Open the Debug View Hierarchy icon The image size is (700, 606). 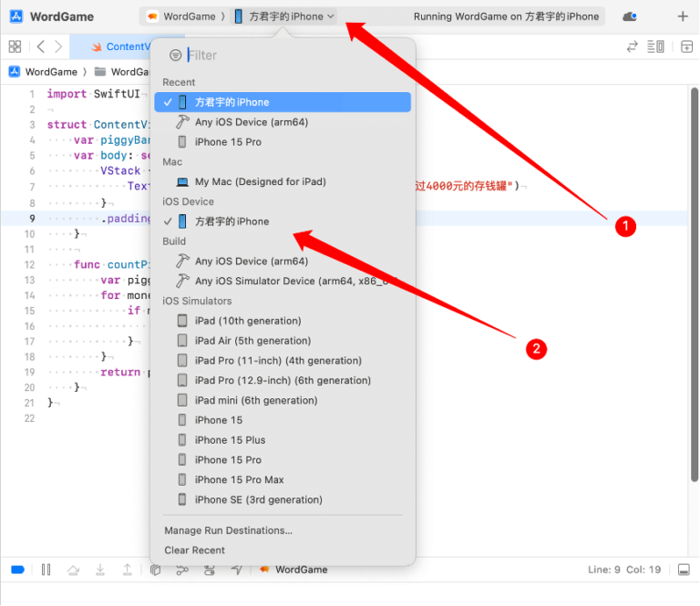(x=155, y=570)
